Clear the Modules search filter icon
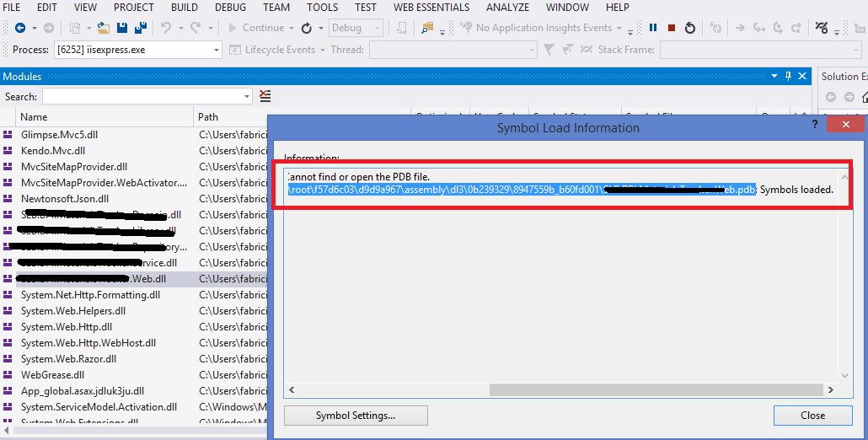This screenshot has width=868, height=440. 265,96
